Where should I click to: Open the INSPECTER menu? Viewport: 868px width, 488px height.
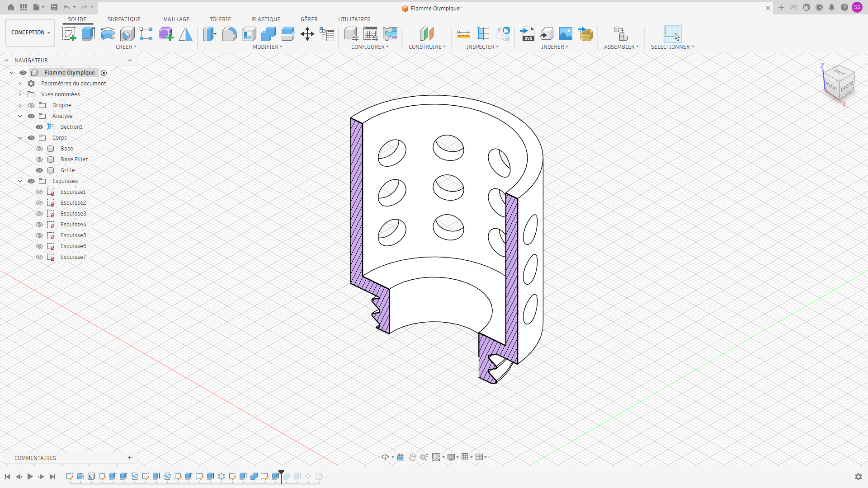pyautogui.click(x=482, y=47)
